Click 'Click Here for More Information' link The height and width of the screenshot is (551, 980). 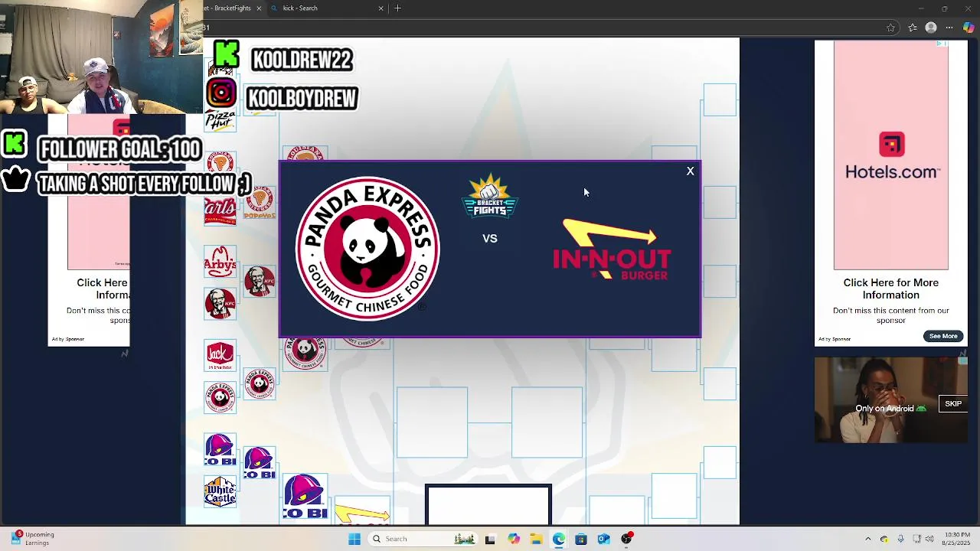click(x=890, y=289)
